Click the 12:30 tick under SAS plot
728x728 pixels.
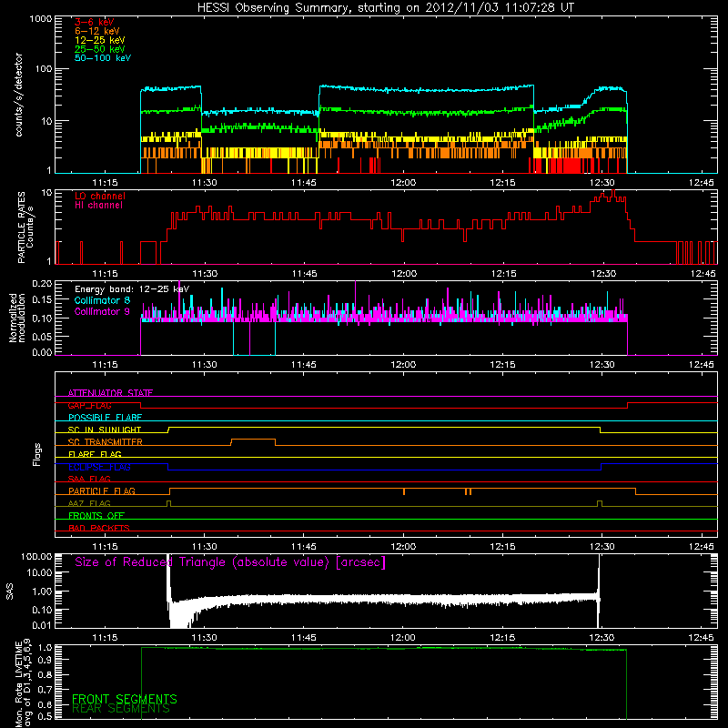602,638
